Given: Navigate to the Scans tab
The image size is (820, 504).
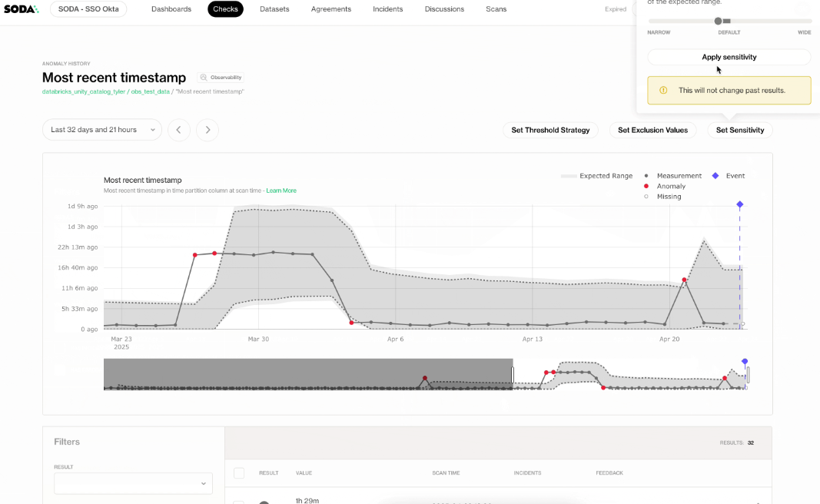Looking at the screenshot, I should (496, 9).
